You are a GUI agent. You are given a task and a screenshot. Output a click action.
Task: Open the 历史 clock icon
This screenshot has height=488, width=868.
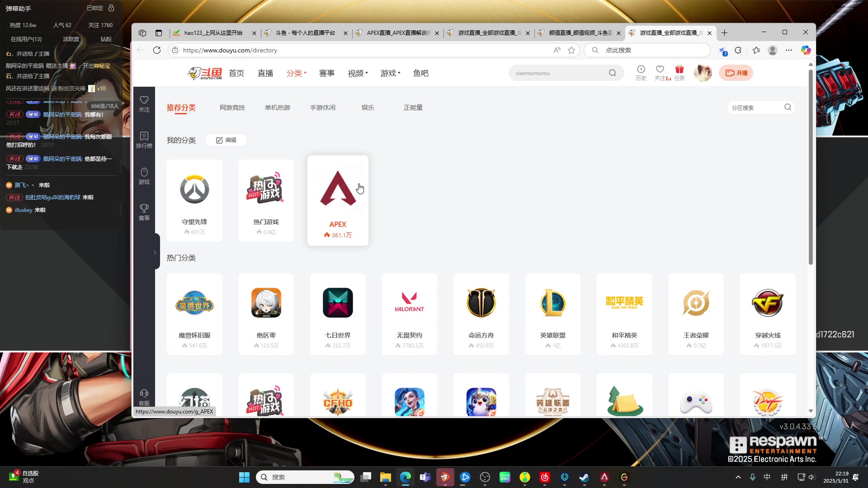tap(641, 72)
